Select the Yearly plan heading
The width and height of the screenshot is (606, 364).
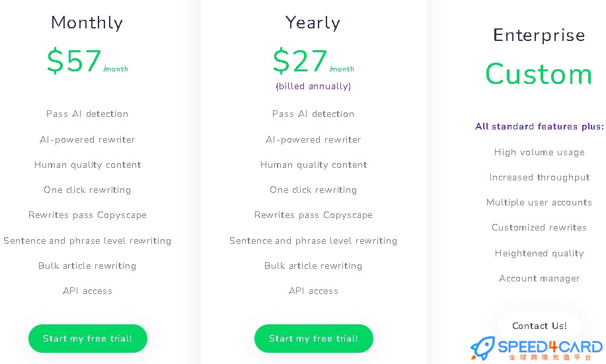313,23
